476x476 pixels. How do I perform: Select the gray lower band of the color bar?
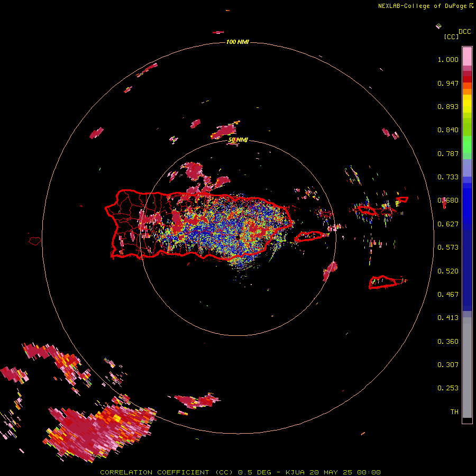pos(467,368)
